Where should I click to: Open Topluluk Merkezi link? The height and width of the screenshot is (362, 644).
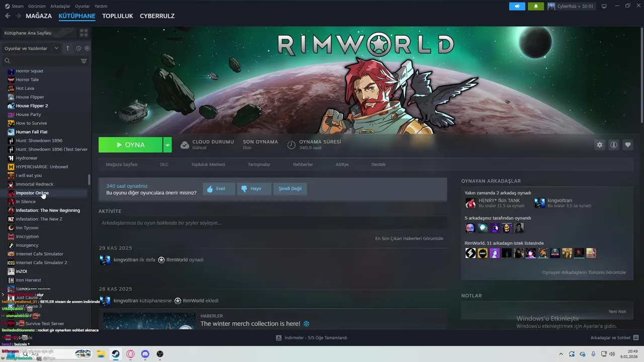pyautogui.click(x=208, y=164)
